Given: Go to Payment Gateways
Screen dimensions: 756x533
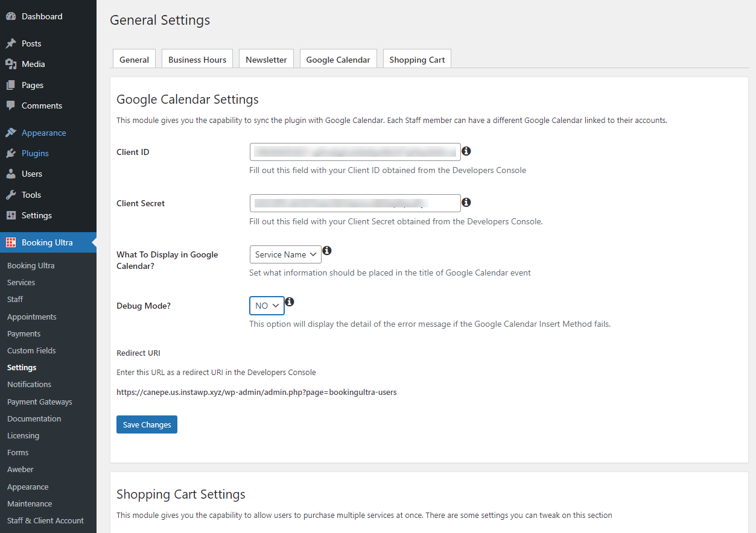Looking at the screenshot, I should [40, 402].
